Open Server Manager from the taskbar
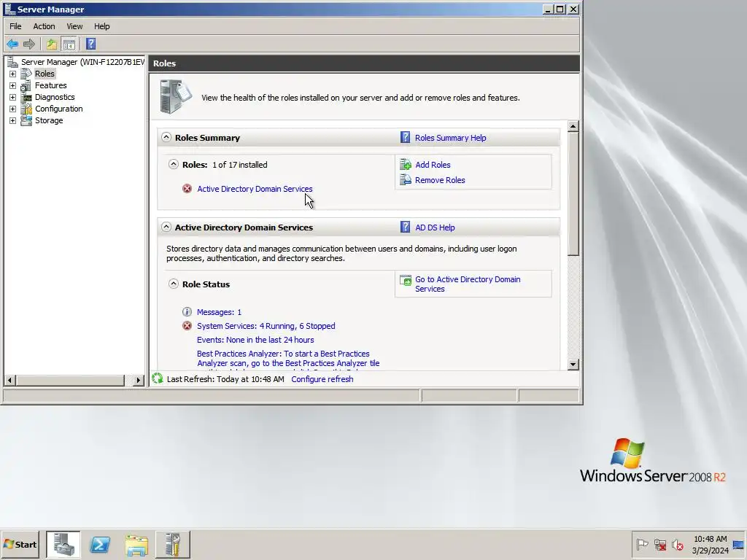747x560 pixels. [63, 544]
